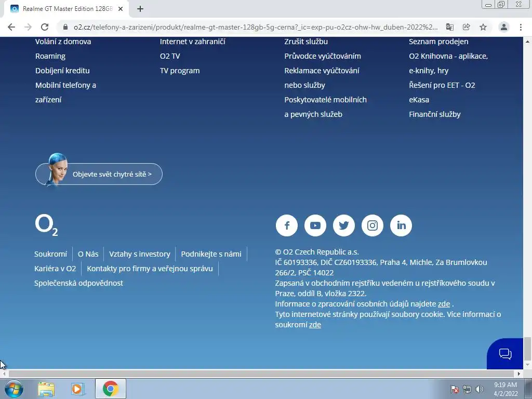The height and width of the screenshot is (399, 532).
Task: Open Seznam prodejen link
Action: pos(438,42)
